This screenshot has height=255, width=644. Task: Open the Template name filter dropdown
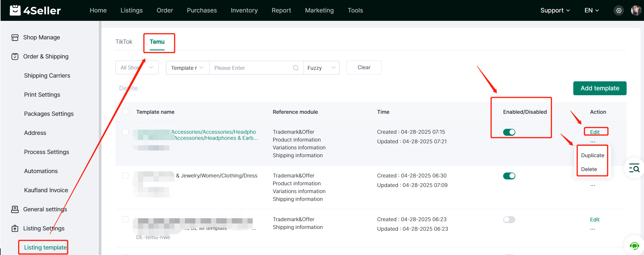click(188, 68)
